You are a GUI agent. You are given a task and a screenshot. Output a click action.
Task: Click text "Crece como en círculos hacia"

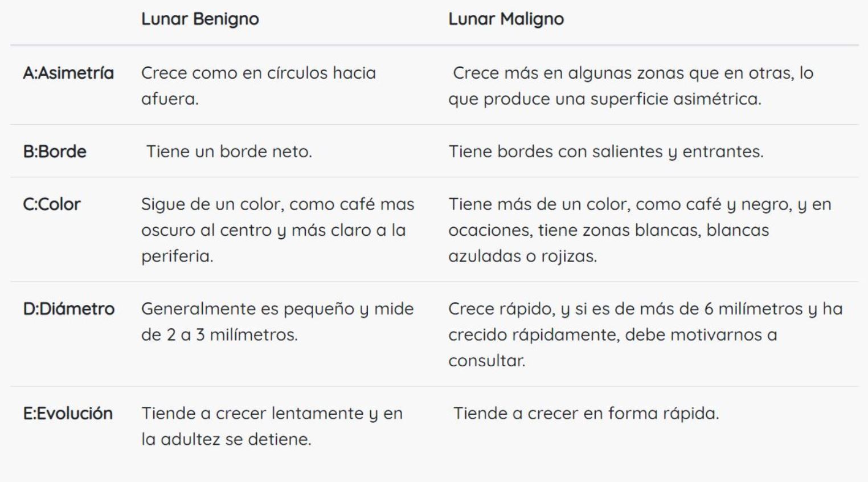(259, 73)
